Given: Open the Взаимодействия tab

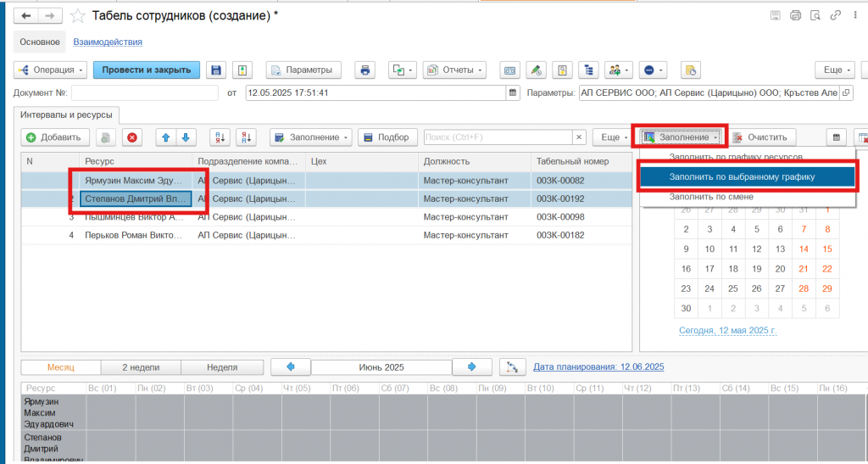Looking at the screenshot, I should [x=108, y=42].
